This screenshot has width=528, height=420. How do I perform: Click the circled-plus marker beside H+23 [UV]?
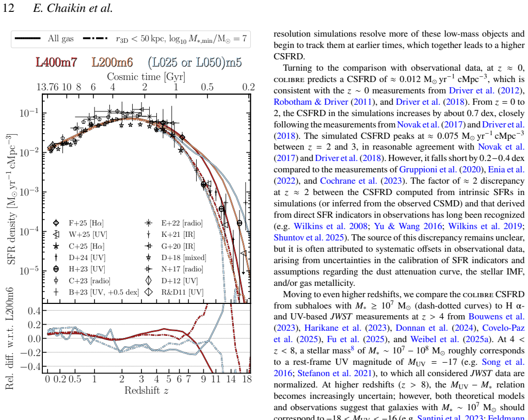pyautogui.click(x=56, y=269)
